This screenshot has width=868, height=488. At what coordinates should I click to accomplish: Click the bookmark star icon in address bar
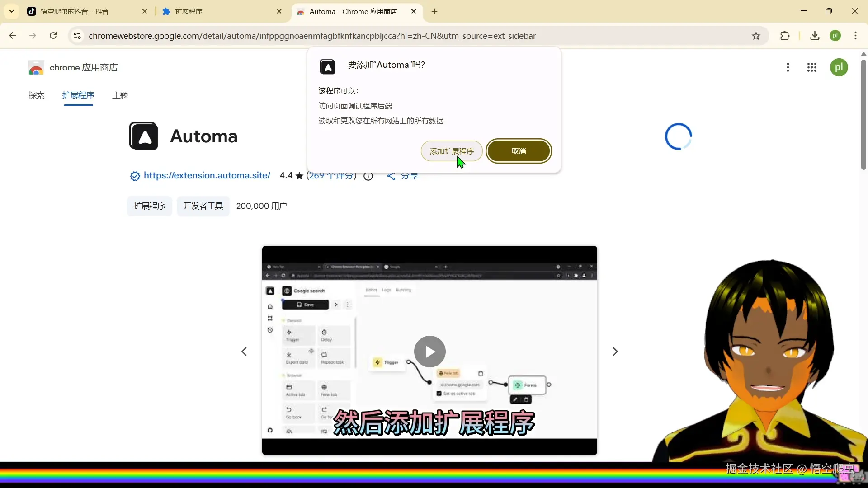[x=756, y=36]
